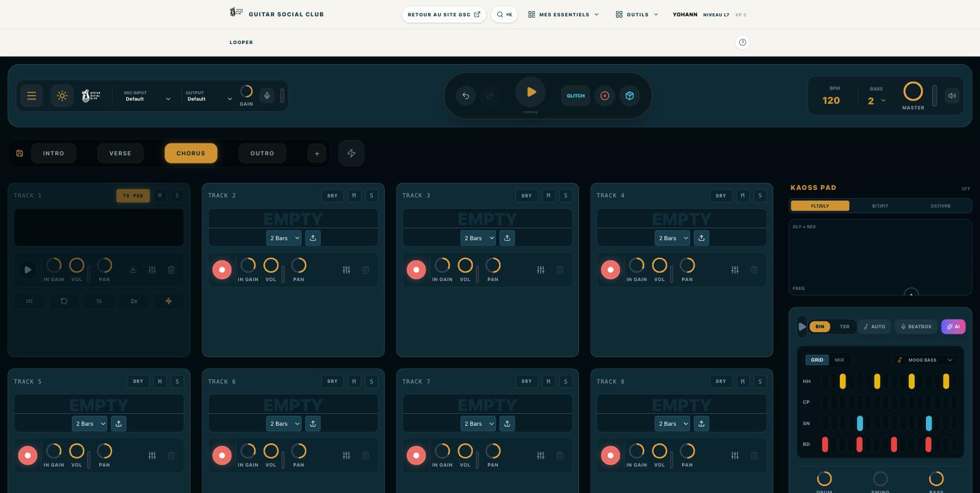Expand the Mes Essentiels menu

[x=564, y=14]
